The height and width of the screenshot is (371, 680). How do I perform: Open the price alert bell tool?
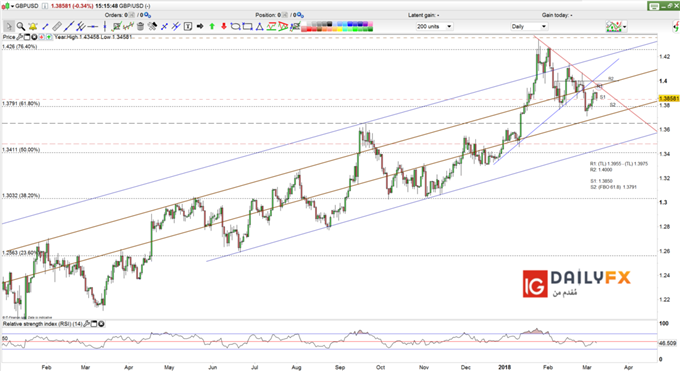coord(33,26)
